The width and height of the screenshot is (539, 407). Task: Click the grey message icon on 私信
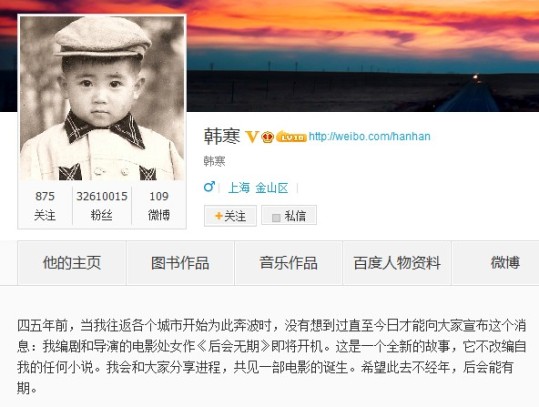tap(276, 217)
